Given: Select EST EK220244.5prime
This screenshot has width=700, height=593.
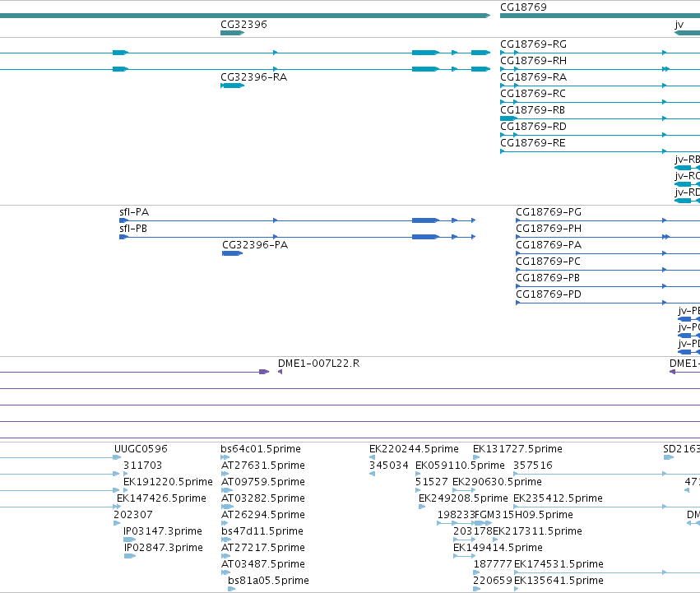Looking at the screenshot, I should click(414, 449).
